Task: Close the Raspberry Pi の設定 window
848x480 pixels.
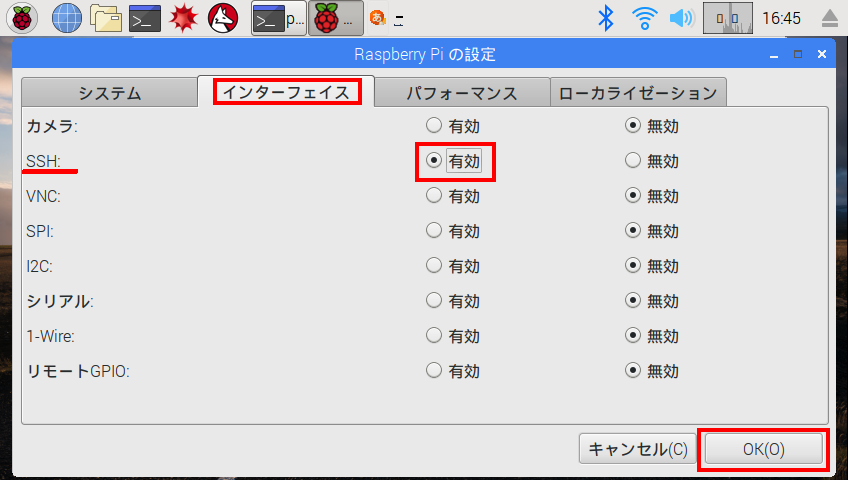Action: (822, 55)
